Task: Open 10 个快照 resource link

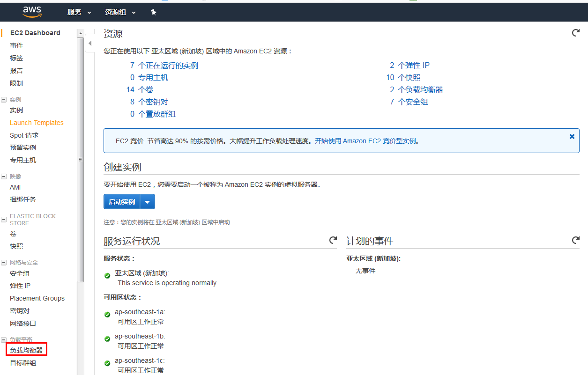Action: point(403,78)
